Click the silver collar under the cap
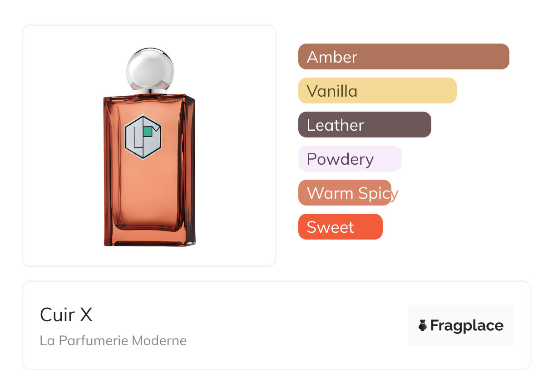 149,91
